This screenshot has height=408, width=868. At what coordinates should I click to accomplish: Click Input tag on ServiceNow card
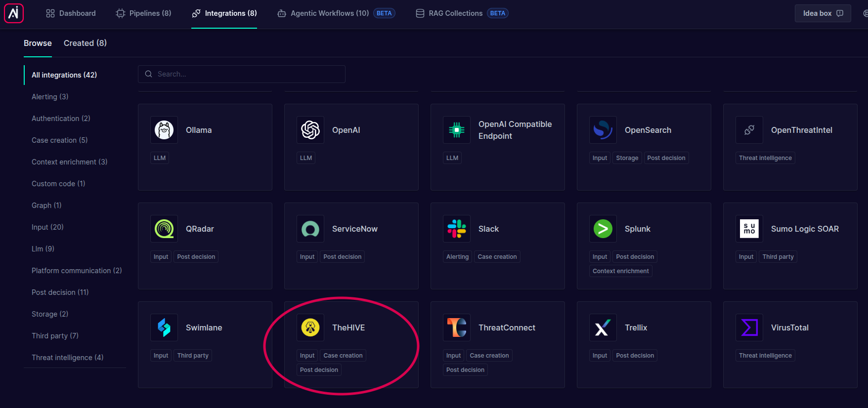pyautogui.click(x=307, y=257)
